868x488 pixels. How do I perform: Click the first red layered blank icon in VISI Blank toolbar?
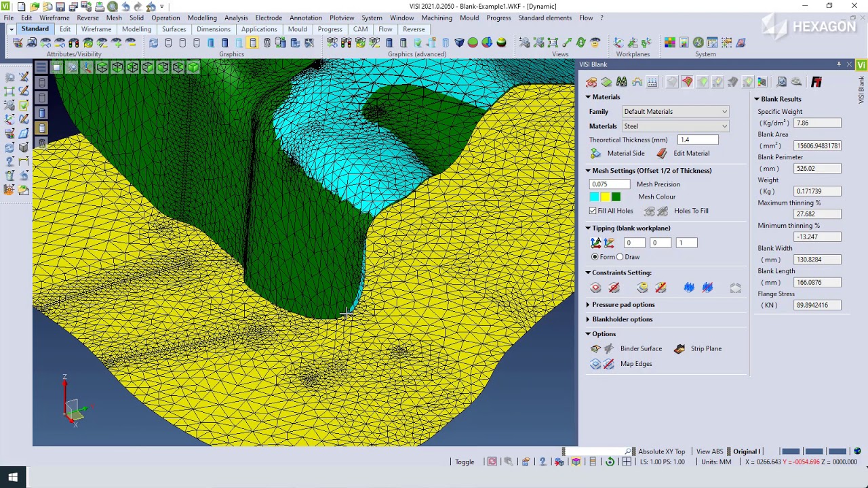[591, 82]
